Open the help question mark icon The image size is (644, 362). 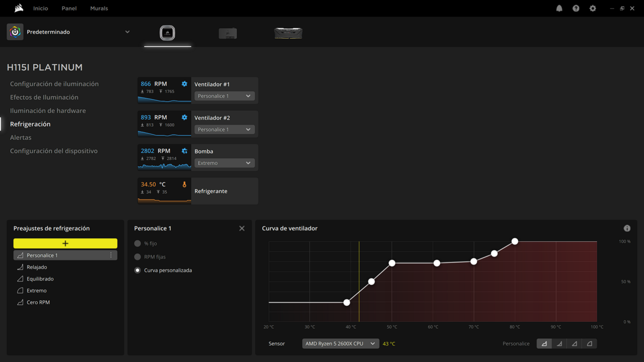576,9
